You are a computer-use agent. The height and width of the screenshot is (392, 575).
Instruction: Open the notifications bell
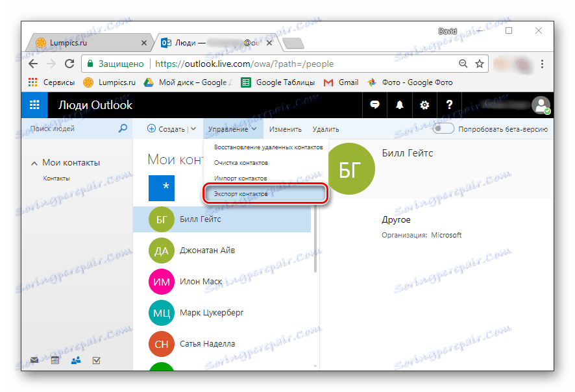(x=399, y=105)
